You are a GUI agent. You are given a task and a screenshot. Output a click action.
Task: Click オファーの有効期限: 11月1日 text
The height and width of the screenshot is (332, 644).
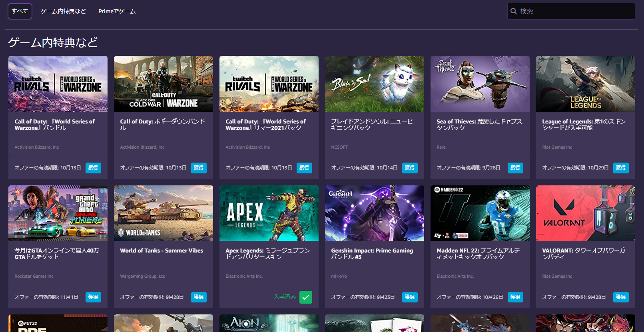[x=46, y=297]
